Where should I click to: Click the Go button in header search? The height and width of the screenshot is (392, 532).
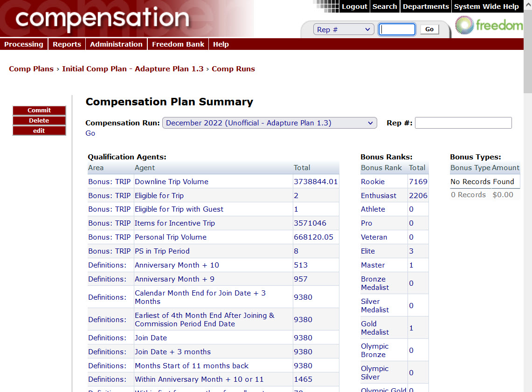coord(429,29)
